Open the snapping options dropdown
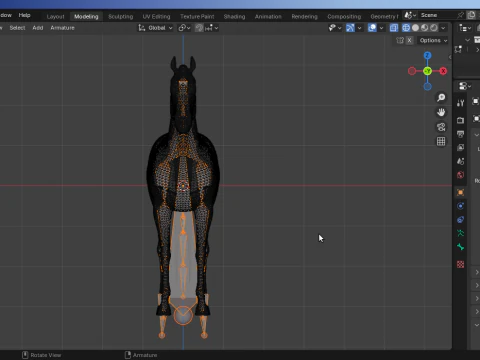Screen dimensions: 480x360 coord(212,28)
